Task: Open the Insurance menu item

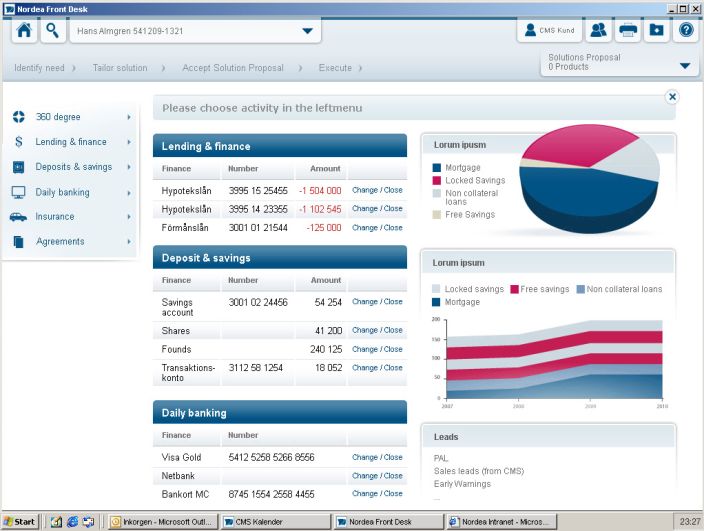Action: point(55,217)
